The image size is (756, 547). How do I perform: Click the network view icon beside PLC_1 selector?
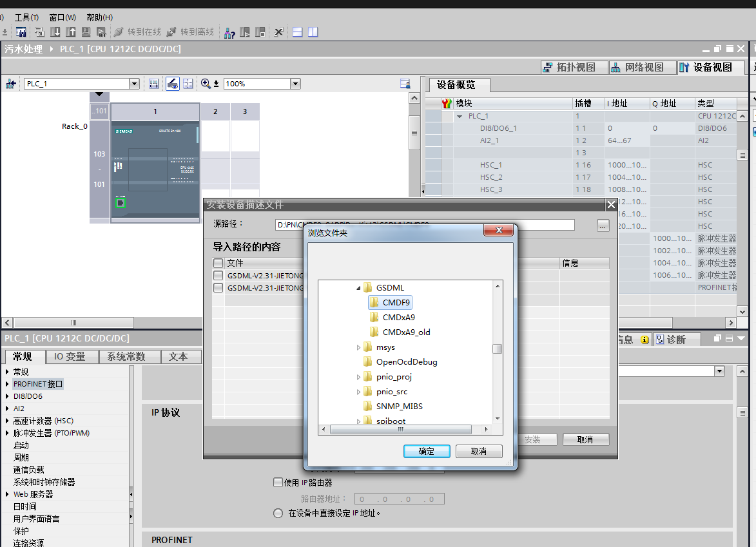point(11,84)
